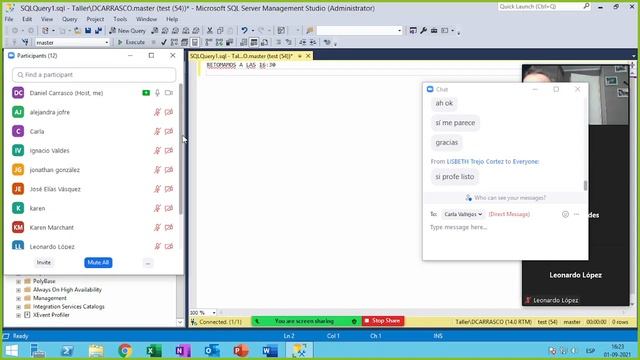Open the Window menu
This screenshot has width=640, height=360.
point(146,19)
